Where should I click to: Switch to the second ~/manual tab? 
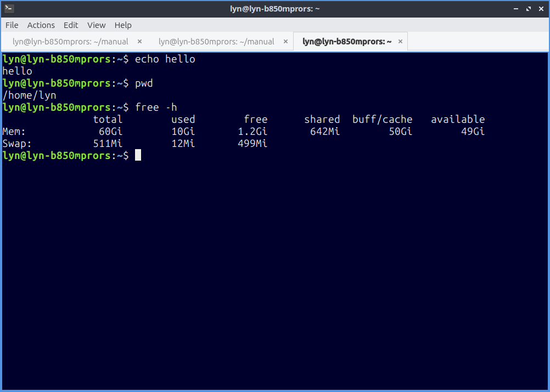coord(216,41)
